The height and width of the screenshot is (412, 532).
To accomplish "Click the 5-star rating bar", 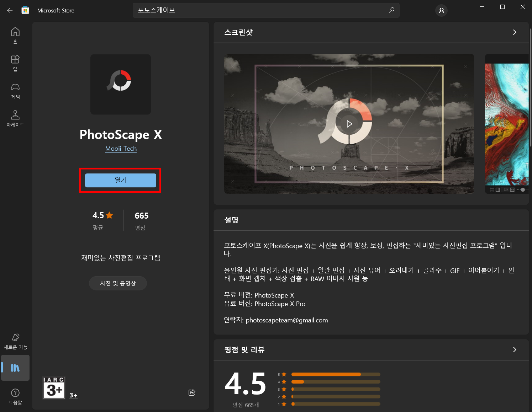I will (336, 374).
